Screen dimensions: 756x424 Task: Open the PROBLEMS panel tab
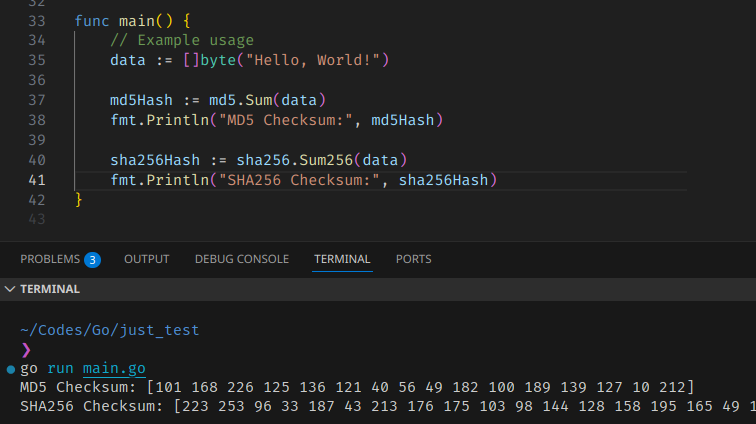(x=49, y=259)
